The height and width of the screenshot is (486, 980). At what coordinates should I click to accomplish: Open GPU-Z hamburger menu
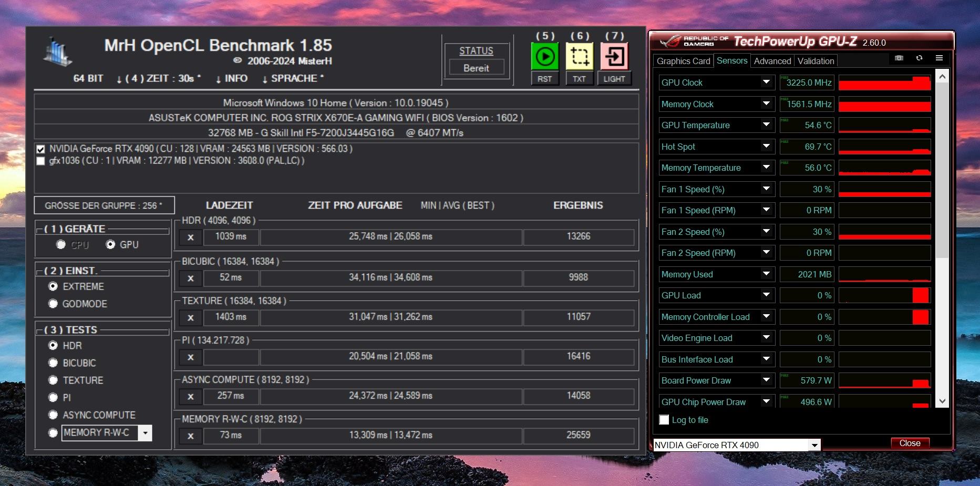pyautogui.click(x=939, y=58)
